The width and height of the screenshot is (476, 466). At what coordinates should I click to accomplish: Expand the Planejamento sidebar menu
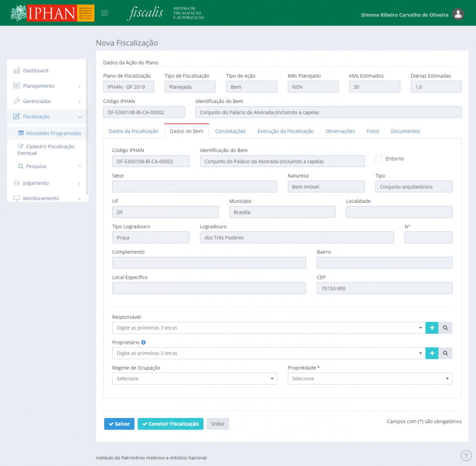point(47,86)
